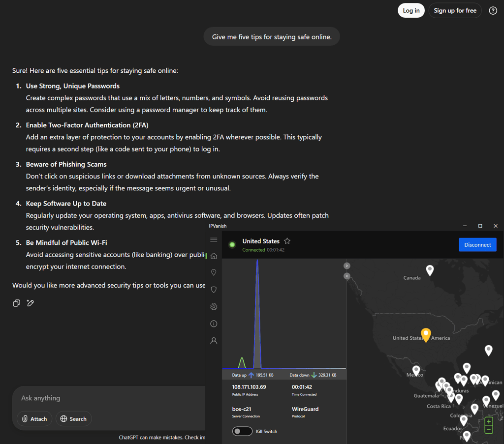504x444 pixels.
Task: Open IPVanish Settings gear icon
Action: (x=214, y=307)
